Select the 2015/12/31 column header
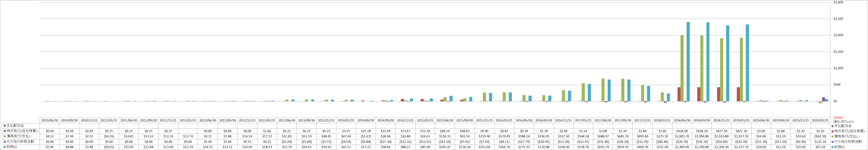Viewport: 868px width, 150px height. click(485, 120)
